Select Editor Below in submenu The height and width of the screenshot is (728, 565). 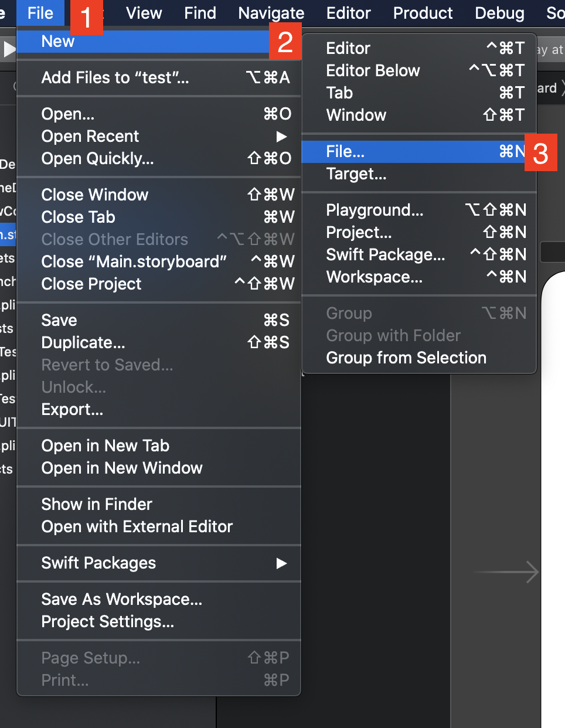point(419,70)
